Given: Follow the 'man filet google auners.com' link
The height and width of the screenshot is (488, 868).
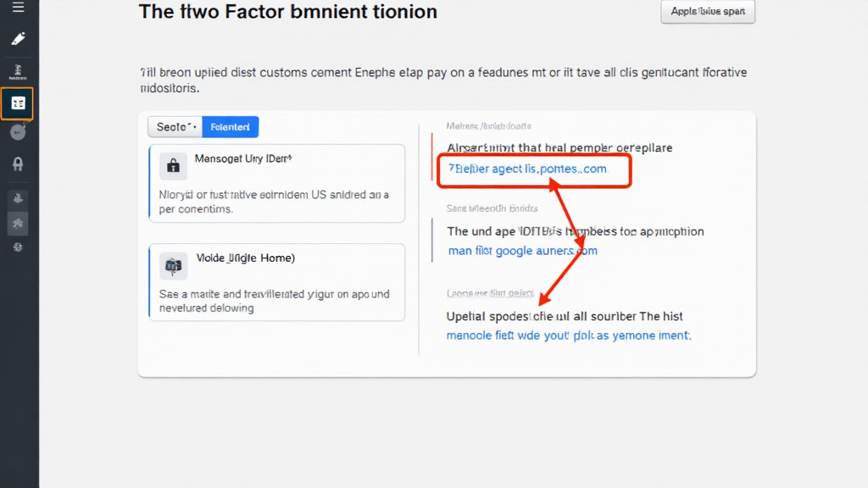Looking at the screenshot, I should click(x=522, y=251).
